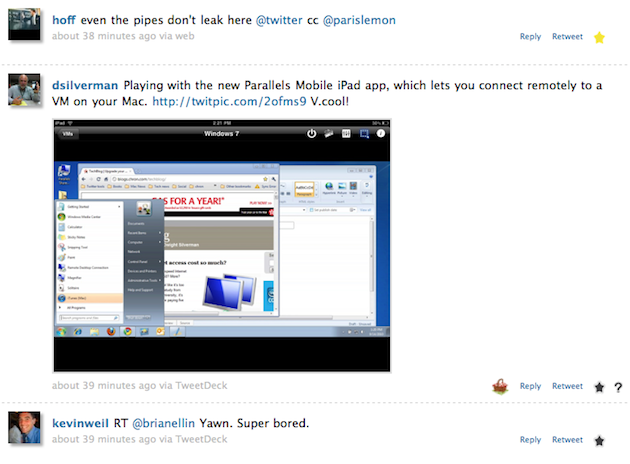Viewport: 630px width, 464px height.
Task: Click the Chrome taskbar icon in the Windows 7 screenshot
Action: point(127,331)
